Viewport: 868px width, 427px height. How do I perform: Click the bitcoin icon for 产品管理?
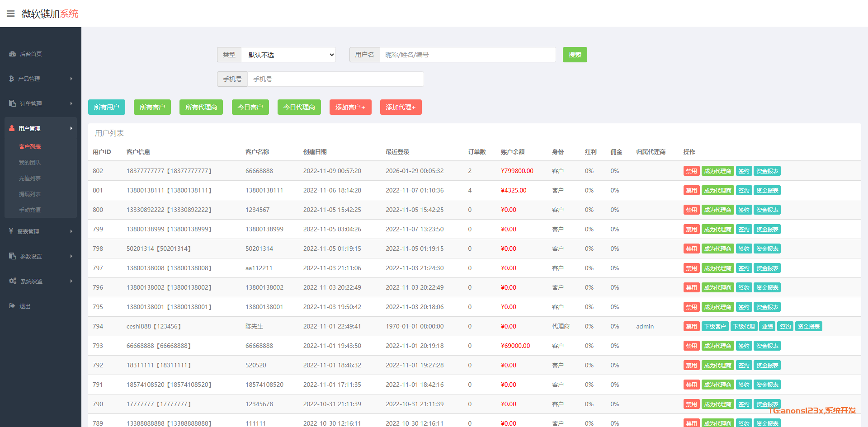pyautogui.click(x=11, y=79)
